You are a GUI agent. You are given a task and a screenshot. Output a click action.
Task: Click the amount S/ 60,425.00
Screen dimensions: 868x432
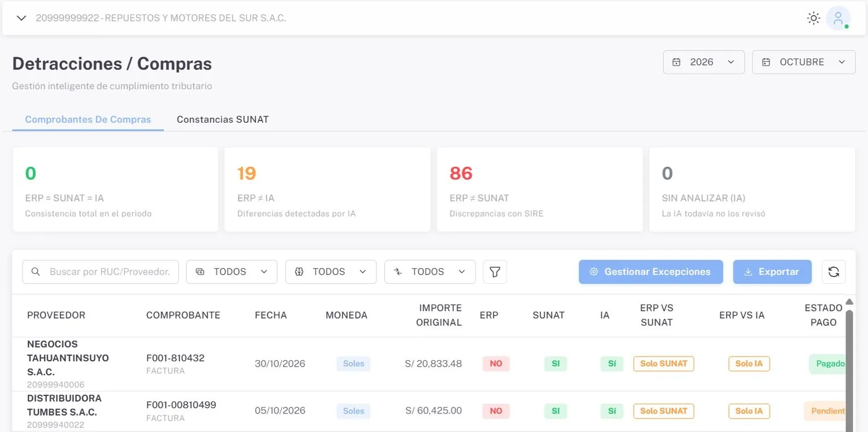point(433,411)
